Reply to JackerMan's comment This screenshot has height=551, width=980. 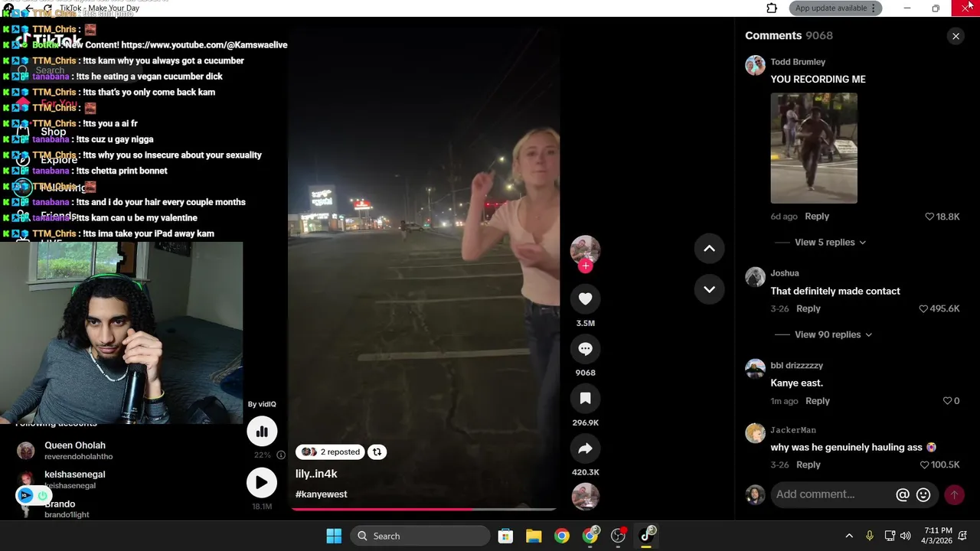tap(808, 465)
